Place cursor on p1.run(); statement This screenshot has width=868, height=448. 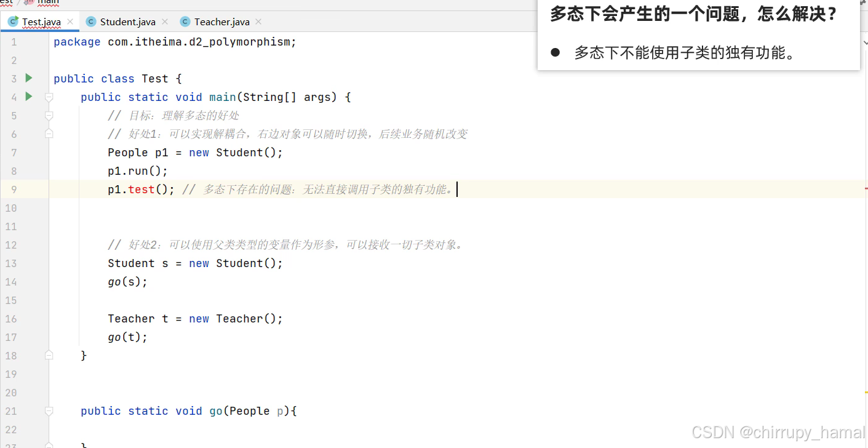click(x=138, y=171)
